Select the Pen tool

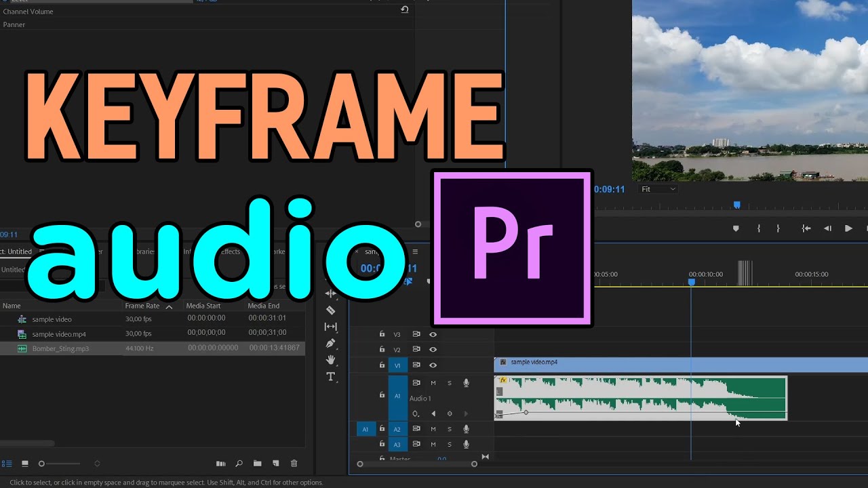click(331, 344)
